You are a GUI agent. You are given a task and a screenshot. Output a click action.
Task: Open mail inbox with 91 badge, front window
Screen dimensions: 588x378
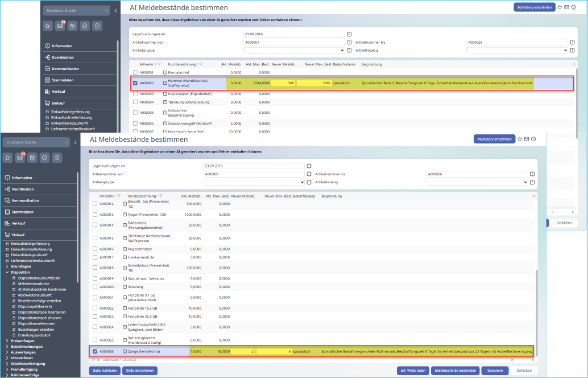click(x=20, y=158)
